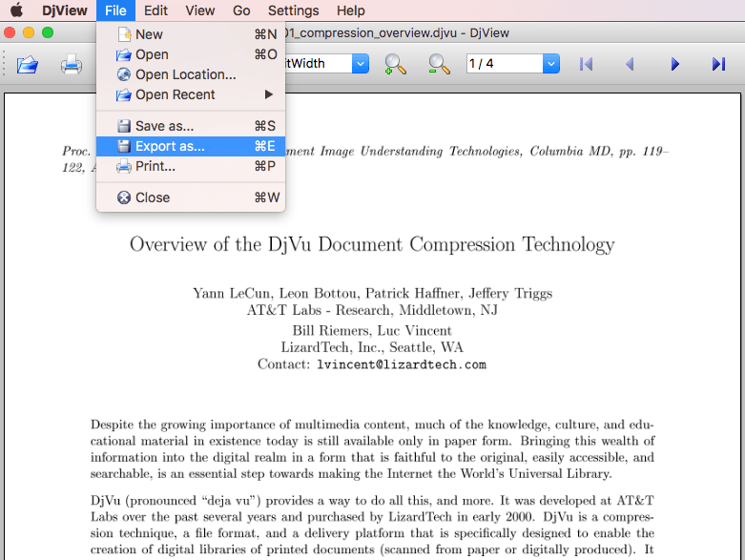Open the View menu
This screenshot has height=560, width=745.
click(200, 10)
